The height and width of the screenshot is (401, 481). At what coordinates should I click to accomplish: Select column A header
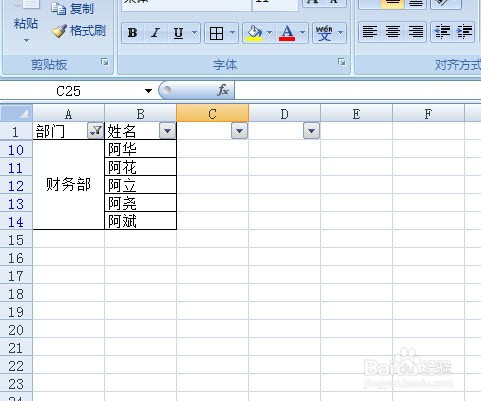pos(69,113)
